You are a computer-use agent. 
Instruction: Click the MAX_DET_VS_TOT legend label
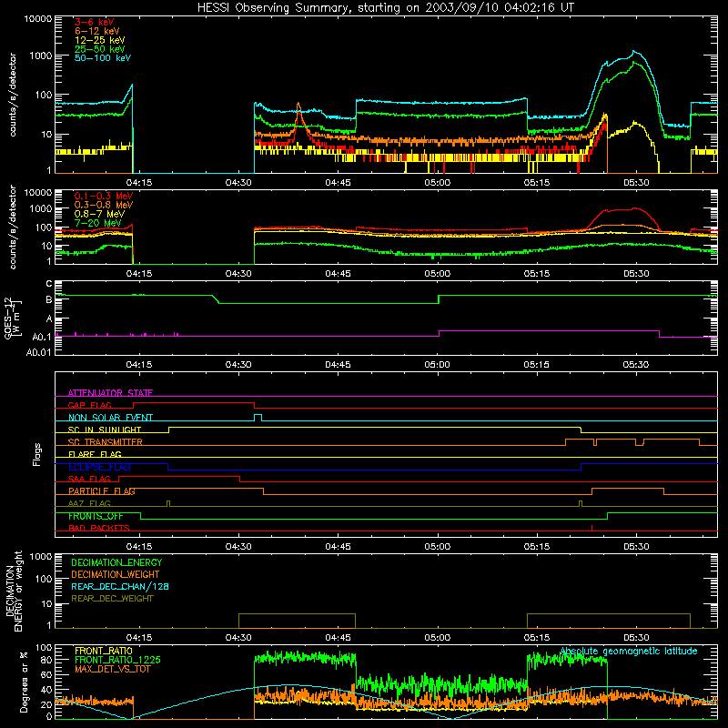point(112,669)
